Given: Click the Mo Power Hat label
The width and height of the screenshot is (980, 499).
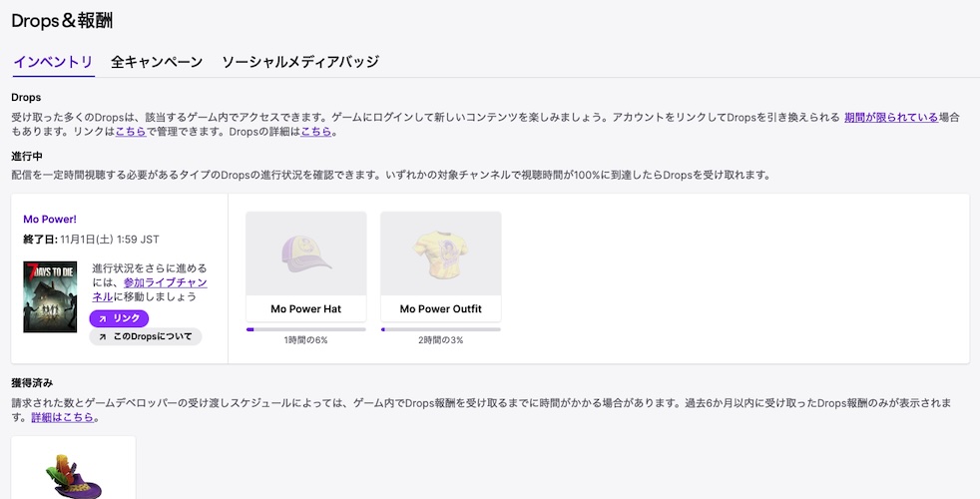Looking at the screenshot, I should [x=306, y=309].
